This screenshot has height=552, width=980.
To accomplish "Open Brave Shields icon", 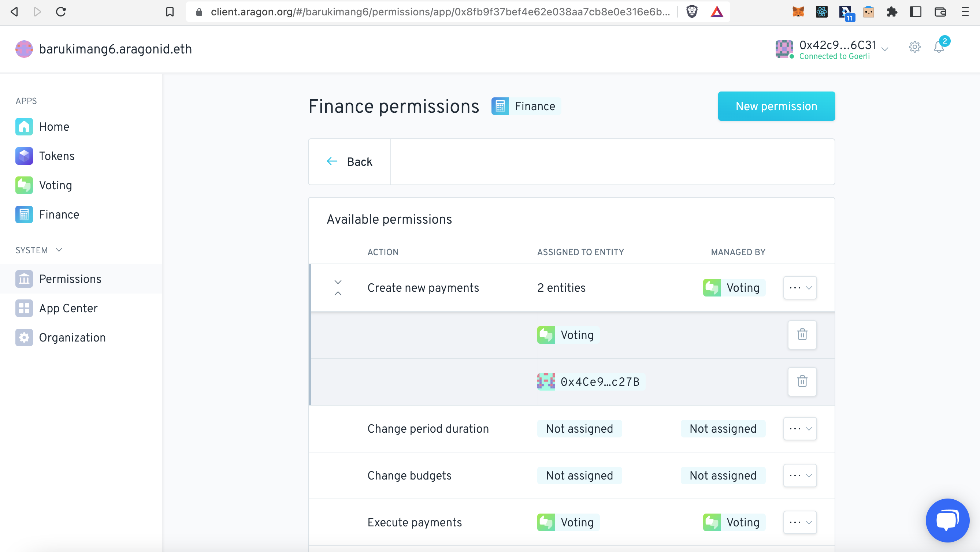I will 692,12.
